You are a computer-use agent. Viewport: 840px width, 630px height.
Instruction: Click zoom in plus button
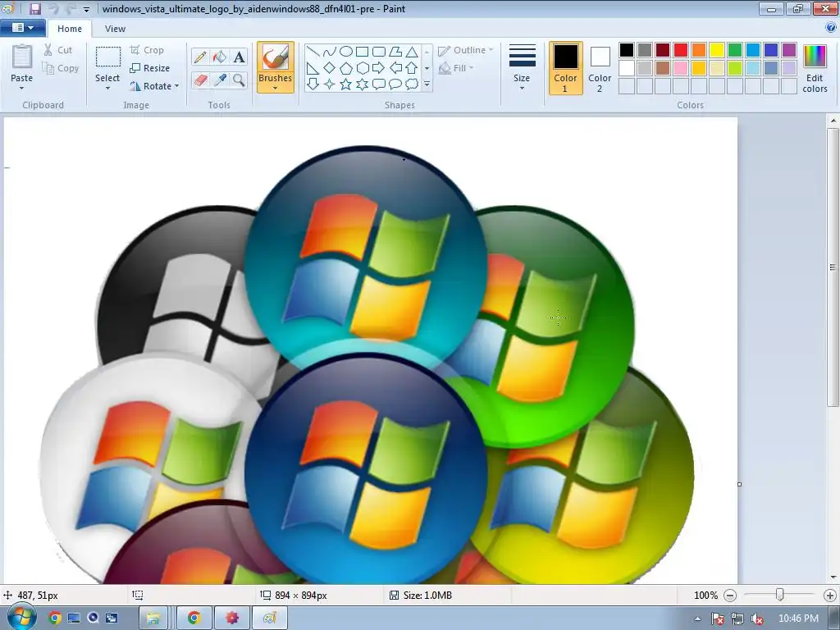829,596
